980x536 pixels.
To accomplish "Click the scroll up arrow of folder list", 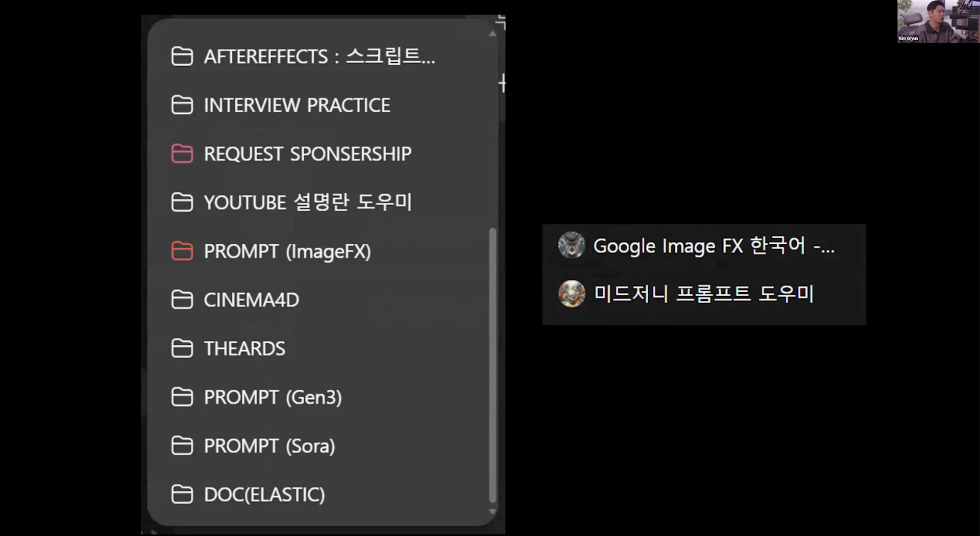I will 492,34.
